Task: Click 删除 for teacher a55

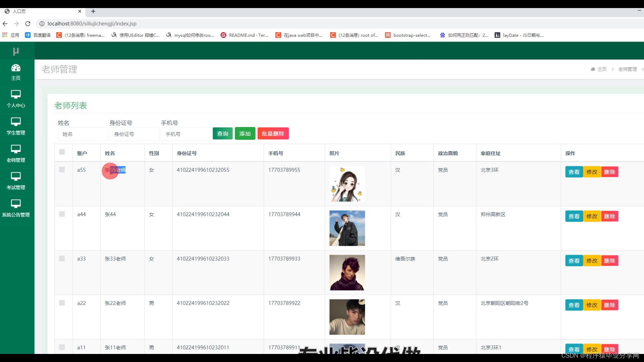Action: pos(609,172)
